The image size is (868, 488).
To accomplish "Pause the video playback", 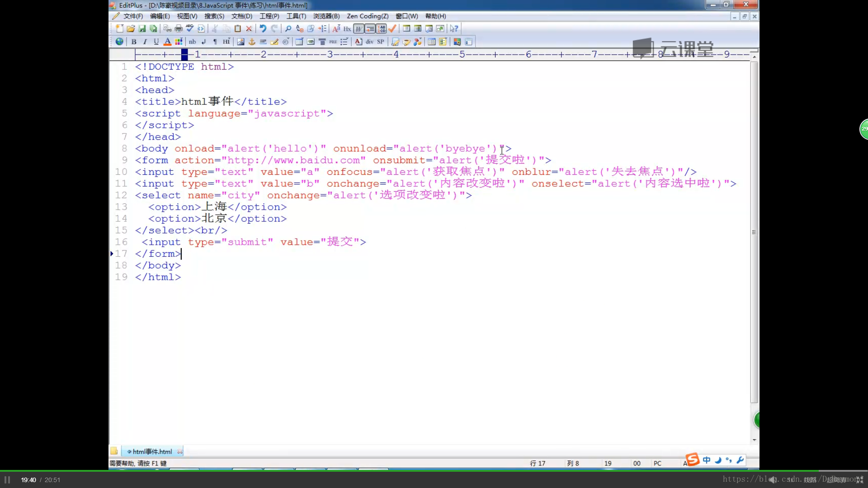I will coord(7,480).
